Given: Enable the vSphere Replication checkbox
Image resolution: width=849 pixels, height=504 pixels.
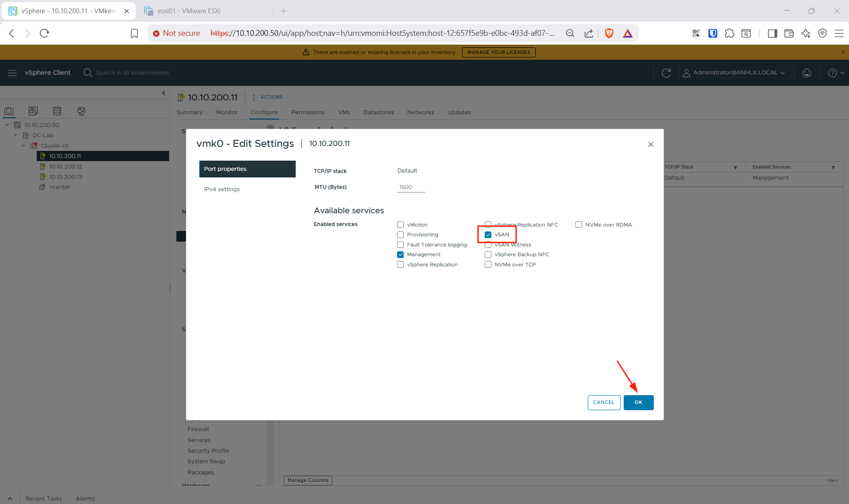Looking at the screenshot, I should coord(401,265).
